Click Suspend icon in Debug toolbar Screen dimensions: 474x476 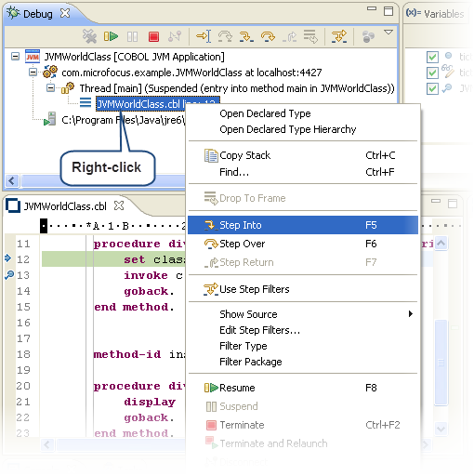[x=132, y=37]
